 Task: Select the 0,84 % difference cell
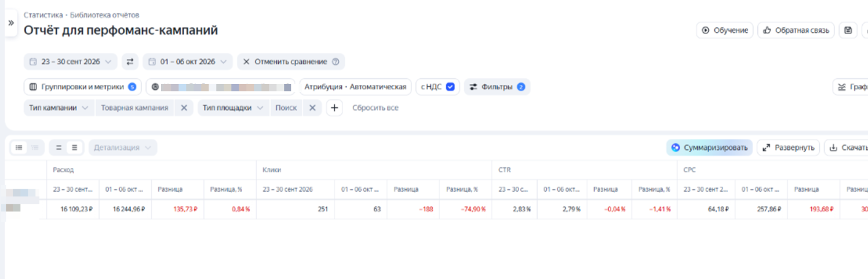[229, 209]
